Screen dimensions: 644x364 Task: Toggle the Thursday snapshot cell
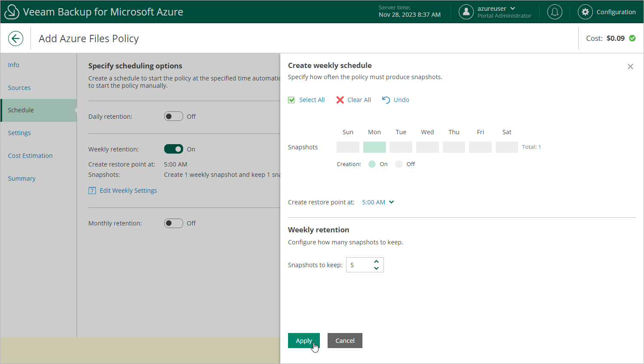coord(454,147)
